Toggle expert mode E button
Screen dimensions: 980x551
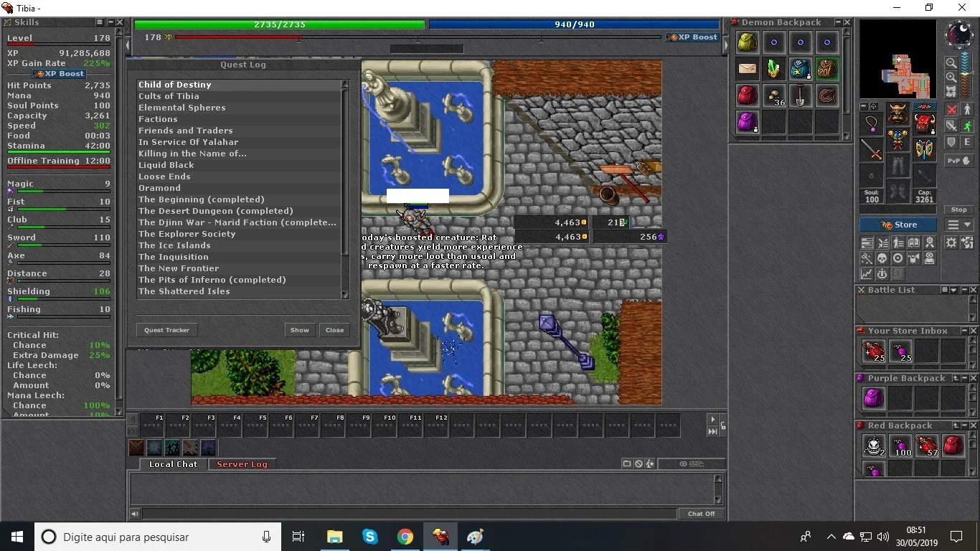[x=967, y=142]
